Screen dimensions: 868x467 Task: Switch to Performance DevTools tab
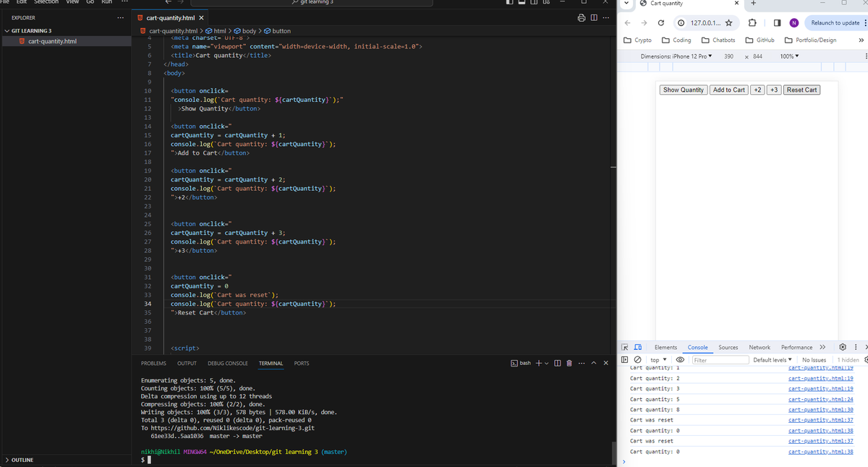798,348
